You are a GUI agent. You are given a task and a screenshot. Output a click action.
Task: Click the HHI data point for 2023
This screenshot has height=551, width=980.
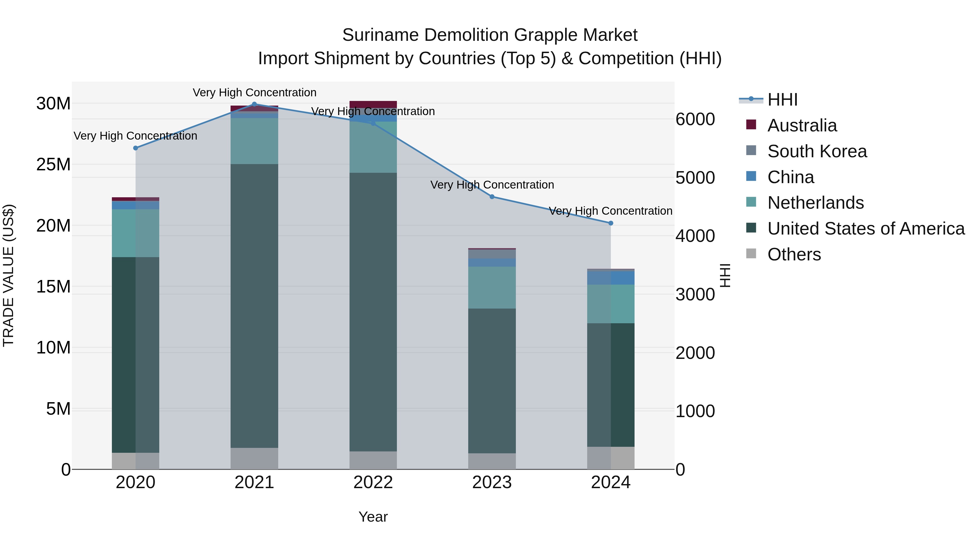point(492,197)
